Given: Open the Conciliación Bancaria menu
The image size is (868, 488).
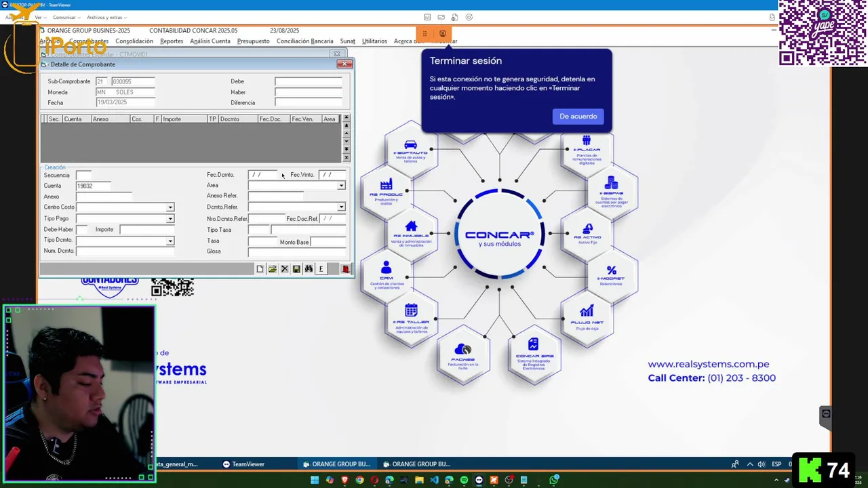Looking at the screenshot, I should (x=305, y=41).
